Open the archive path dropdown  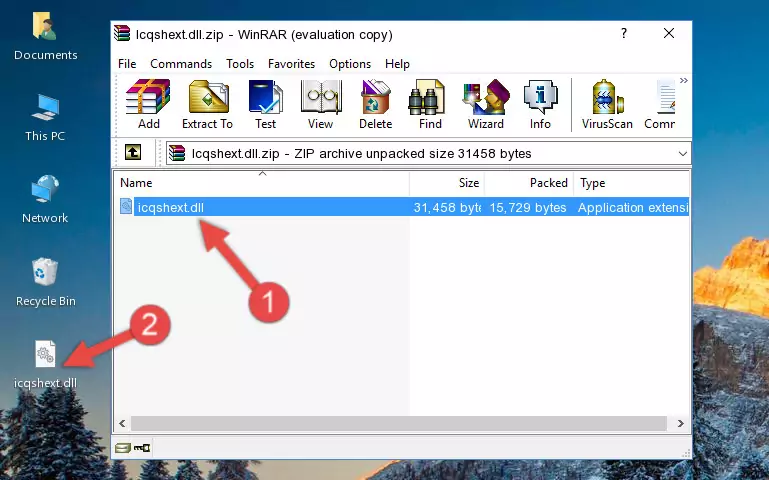click(x=682, y=153)
